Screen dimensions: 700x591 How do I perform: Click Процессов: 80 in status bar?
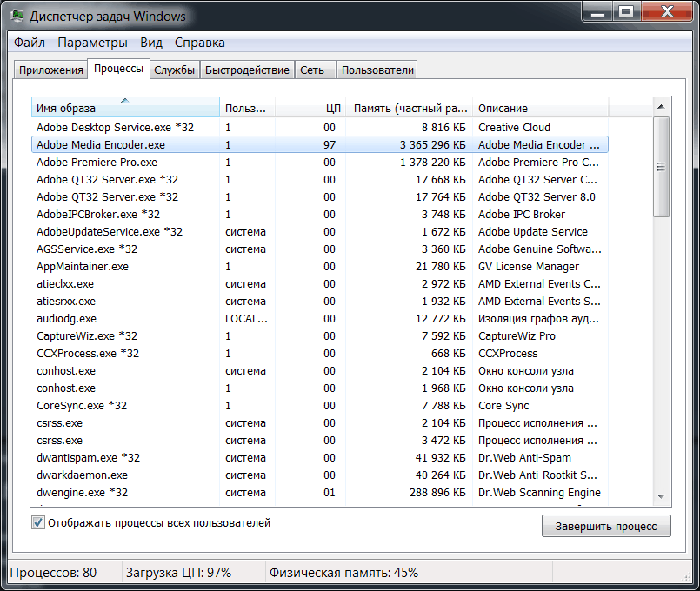(x=53, y=573)
